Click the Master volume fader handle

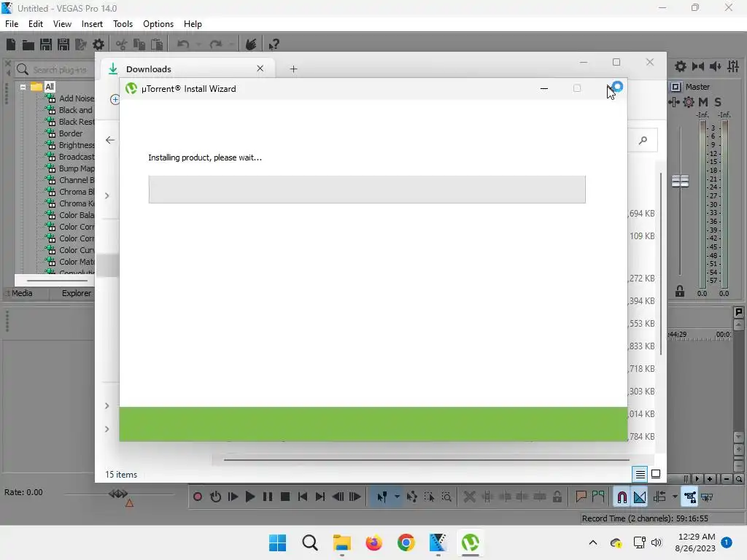pos(680,181)
